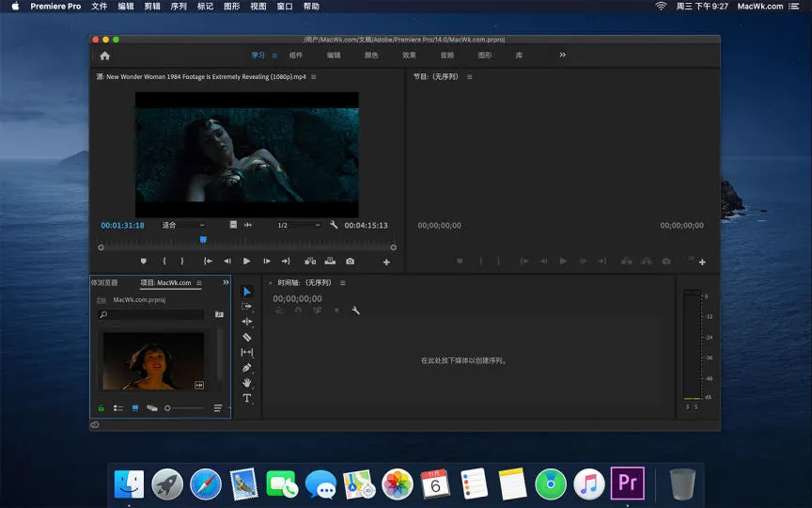Open Safari from the Dock

[206, 484]
